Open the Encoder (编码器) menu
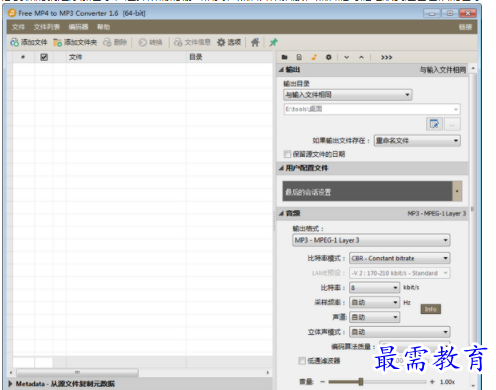Image resolution: width=496 pixels, height=390 pixels. pos(78,27)
